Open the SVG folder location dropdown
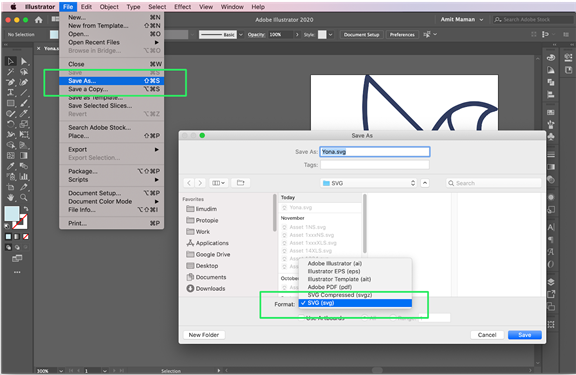Screen dimensions: 576x375 point(369,183)
